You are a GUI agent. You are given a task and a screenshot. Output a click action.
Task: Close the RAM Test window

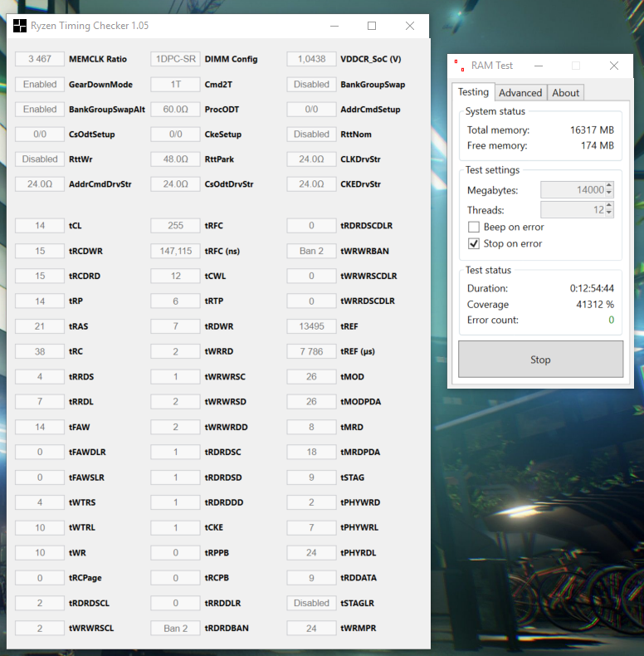pos(614,66)
